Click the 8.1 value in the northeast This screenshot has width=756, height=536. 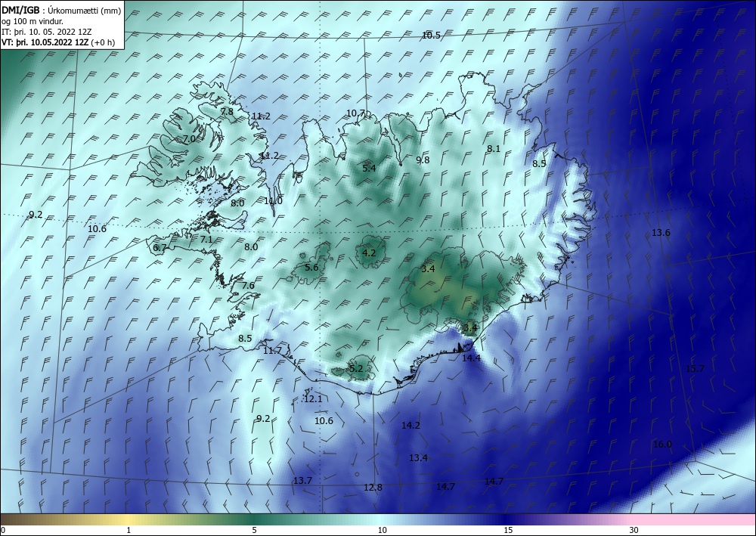coord(493,149)
